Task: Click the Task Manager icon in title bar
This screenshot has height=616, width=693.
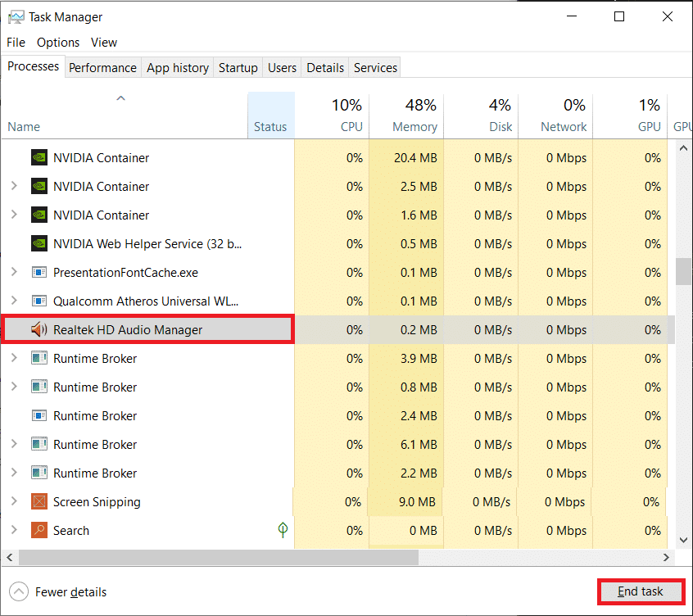Action: click(x=15, y=16)
